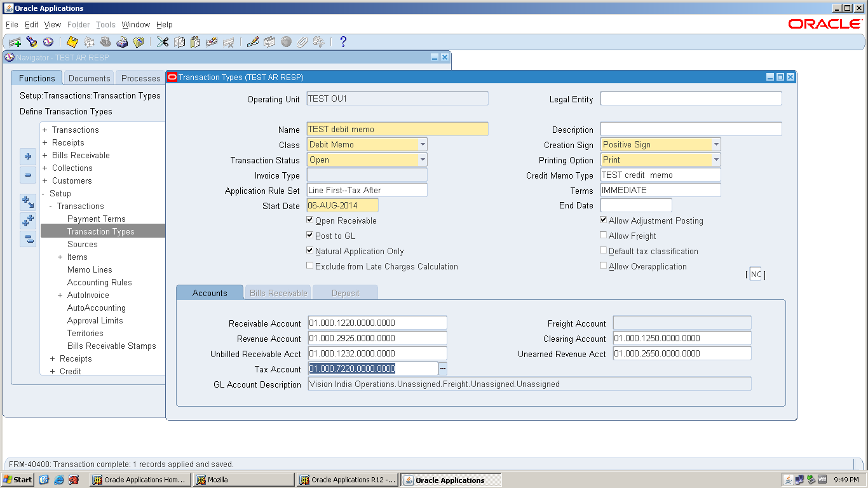The height and width of the screenshot is (488, 868).
Task: Click the Find flashlight toolbar icon
Action: [x=31, y=42]
